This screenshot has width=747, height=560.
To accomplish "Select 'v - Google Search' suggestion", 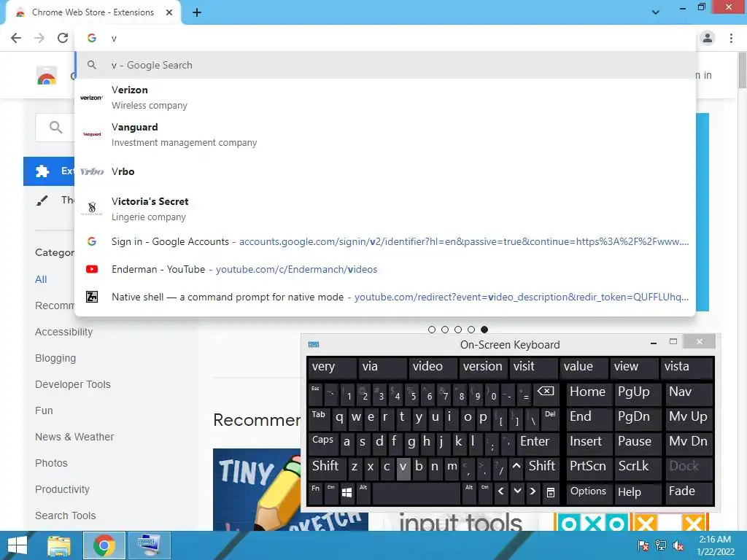I will (x=385, y=65).
